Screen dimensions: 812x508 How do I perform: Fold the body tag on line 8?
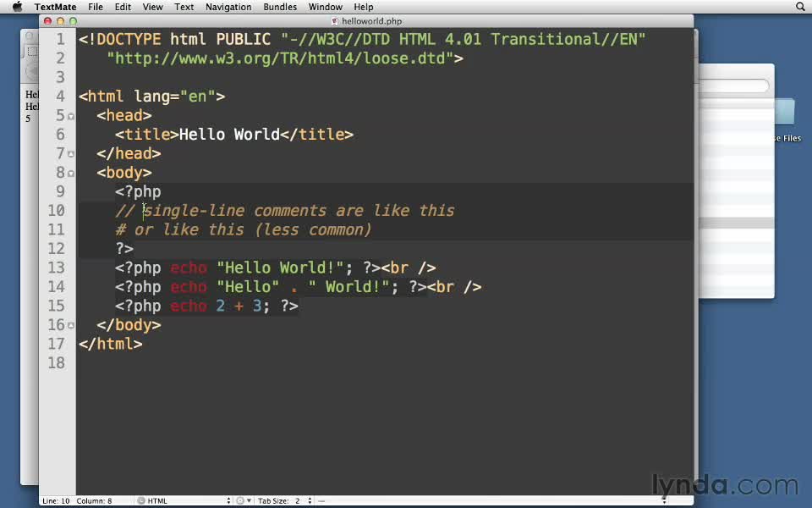pos(71,174)
